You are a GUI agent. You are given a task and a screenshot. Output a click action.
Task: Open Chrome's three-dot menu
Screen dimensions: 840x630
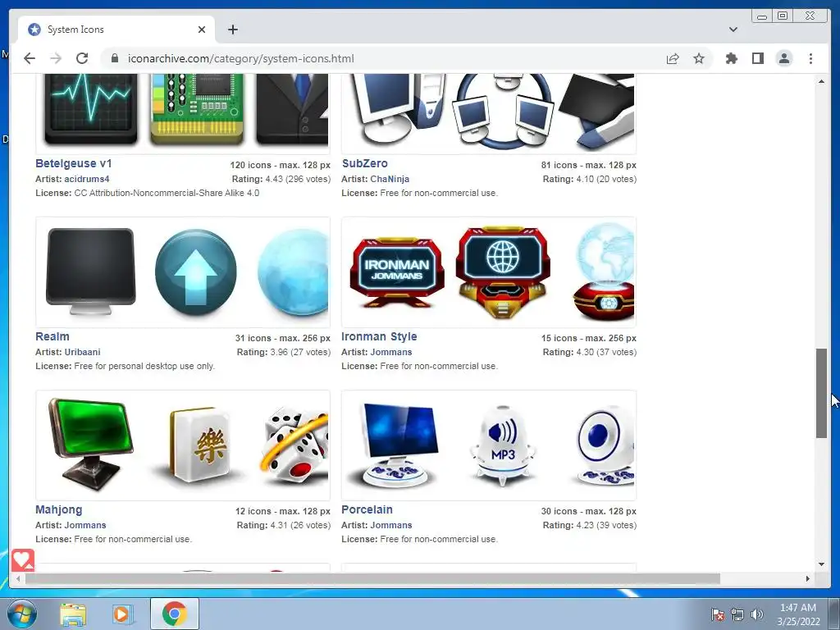point(810,58)
